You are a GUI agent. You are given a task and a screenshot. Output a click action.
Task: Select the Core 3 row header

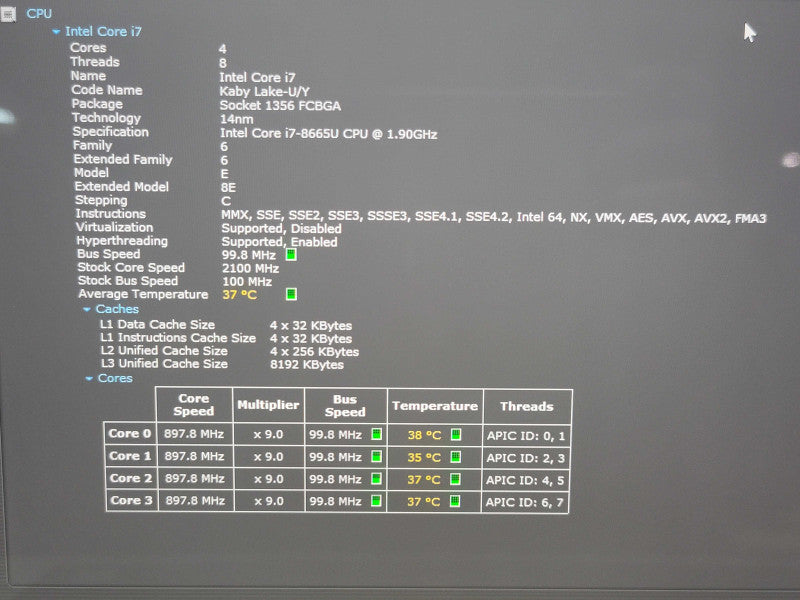132,501
